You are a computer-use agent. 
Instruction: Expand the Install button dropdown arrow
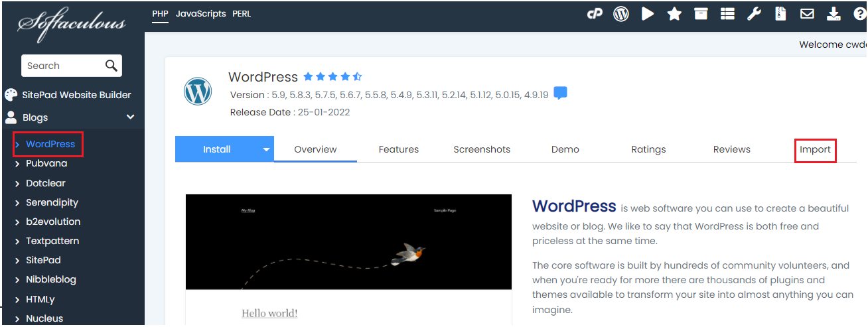tap(266, 150)
